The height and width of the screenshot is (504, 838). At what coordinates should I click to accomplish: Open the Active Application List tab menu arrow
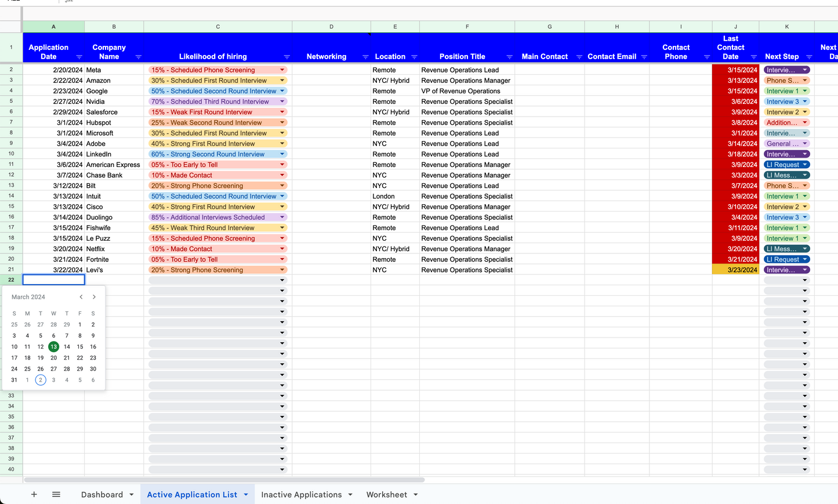(246, 495)
